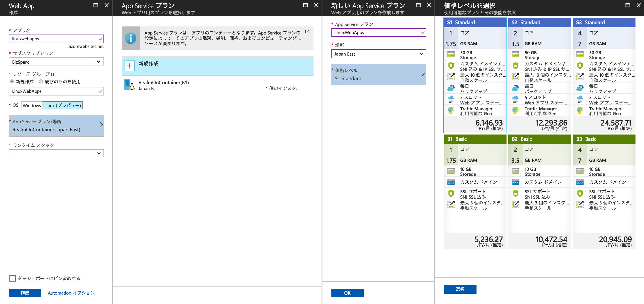Select 既存のものを使用 radio button
The width and height of the screenshot is (644, 304).
41,82
